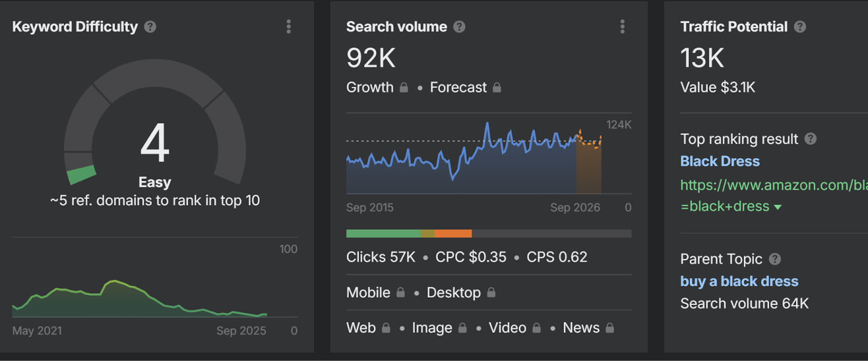Click the Top ranking result help icon

[x=810, y=139]
